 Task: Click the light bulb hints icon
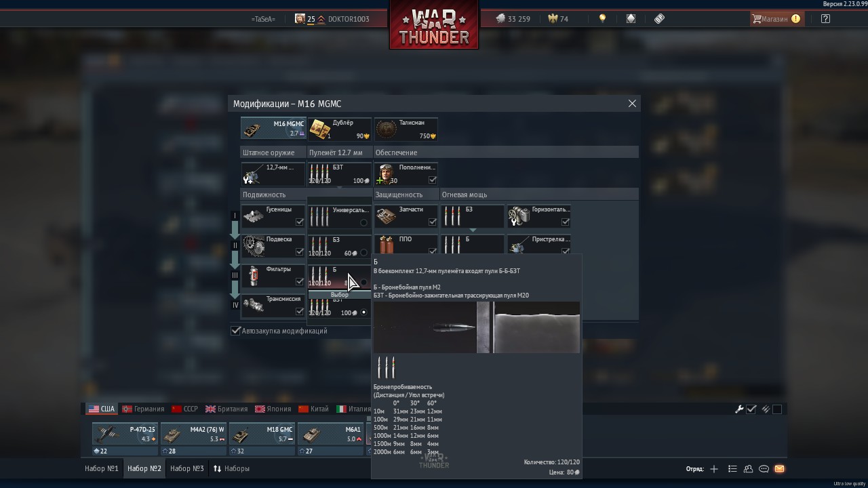tap(602, 19)
